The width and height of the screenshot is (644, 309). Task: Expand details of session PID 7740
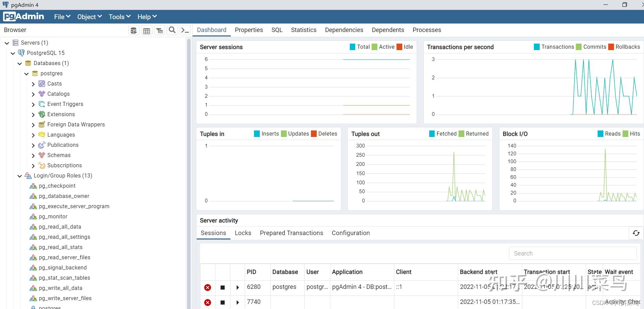click(x=238, y=303)
